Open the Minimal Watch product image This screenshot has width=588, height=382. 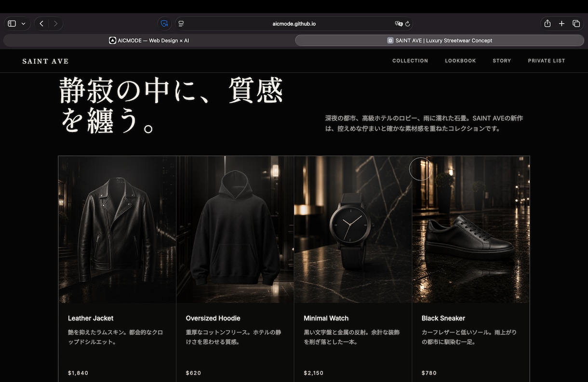(353, 229)
